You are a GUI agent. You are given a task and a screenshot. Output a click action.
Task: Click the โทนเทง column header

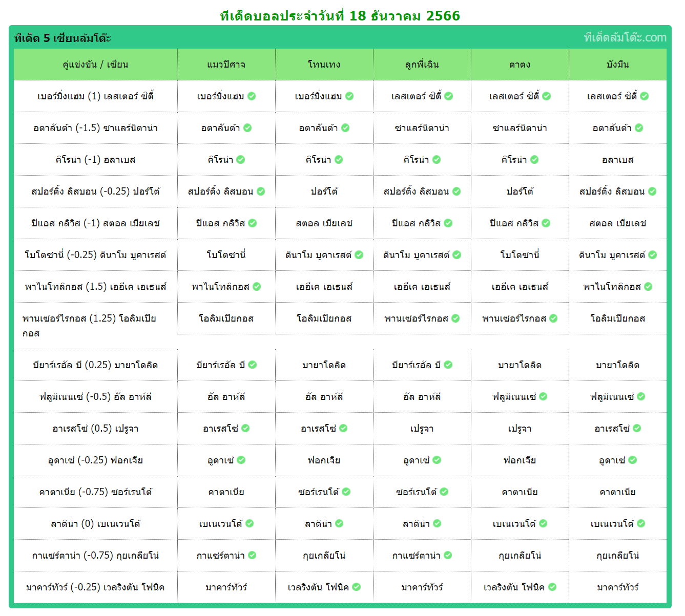[324, 65]
